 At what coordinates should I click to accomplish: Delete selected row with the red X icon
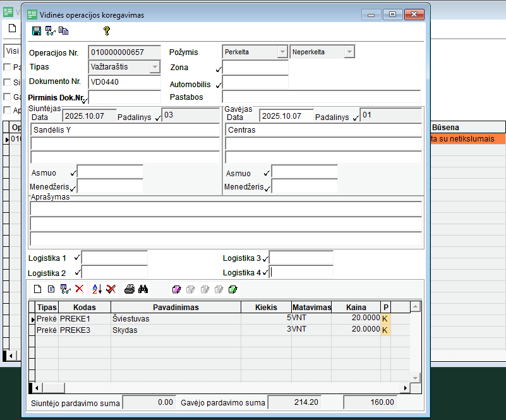(x=80, y=289)
